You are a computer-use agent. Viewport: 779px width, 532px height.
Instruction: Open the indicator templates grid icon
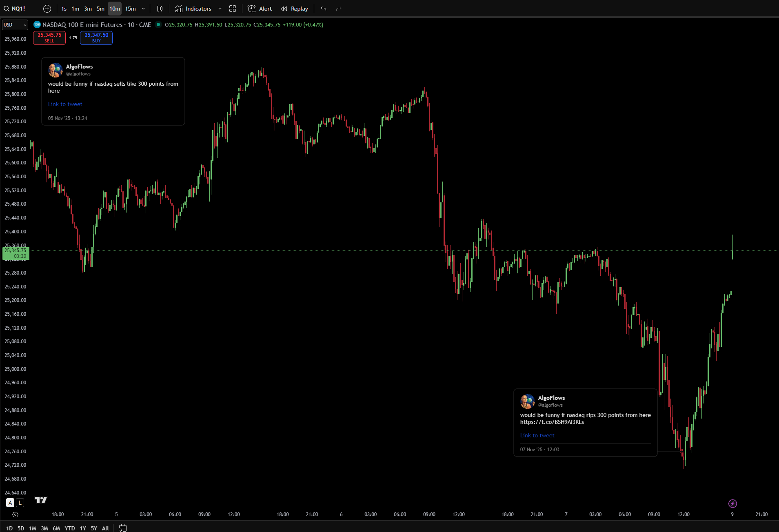point(233,9)
